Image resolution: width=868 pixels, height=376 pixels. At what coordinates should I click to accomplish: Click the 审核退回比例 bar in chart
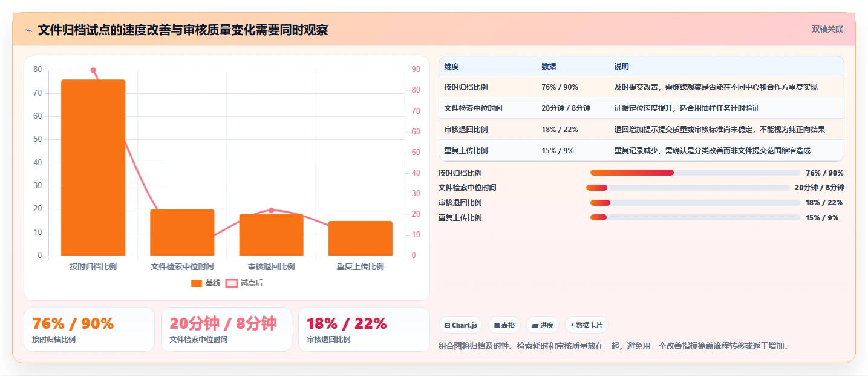(x=271, y=235)
